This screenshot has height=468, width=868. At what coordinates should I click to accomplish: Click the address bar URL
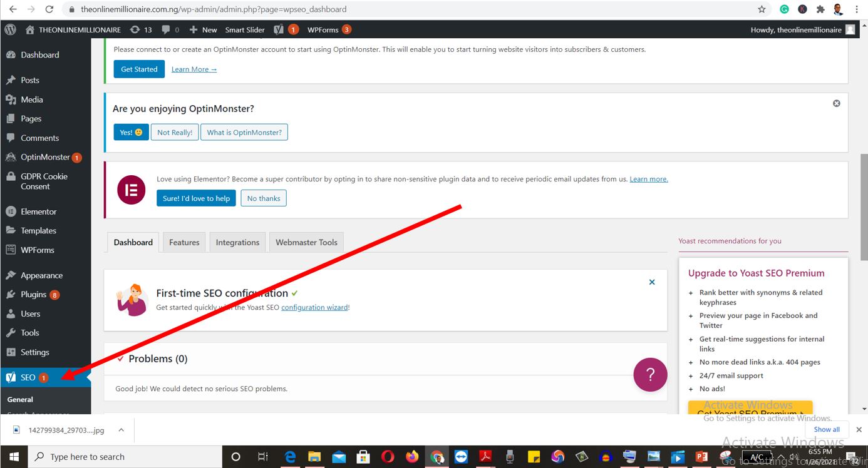click(214, 9)
